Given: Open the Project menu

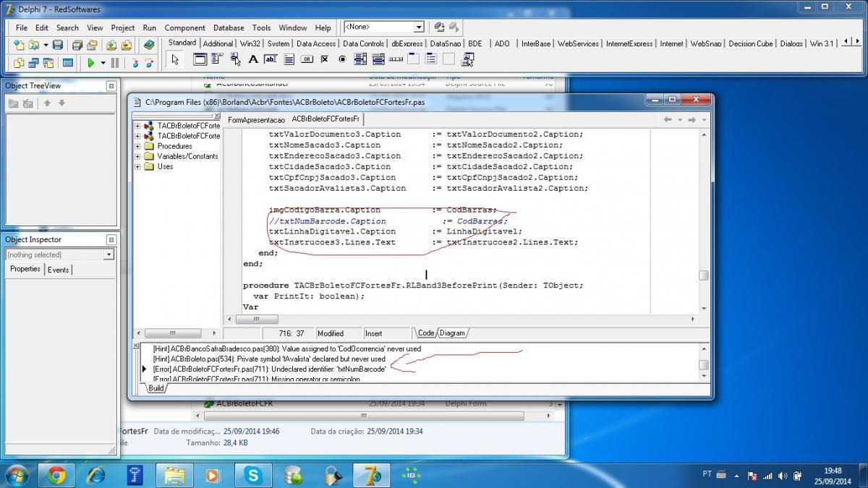Looking at the screenshot, I should (x=123, y=27).
